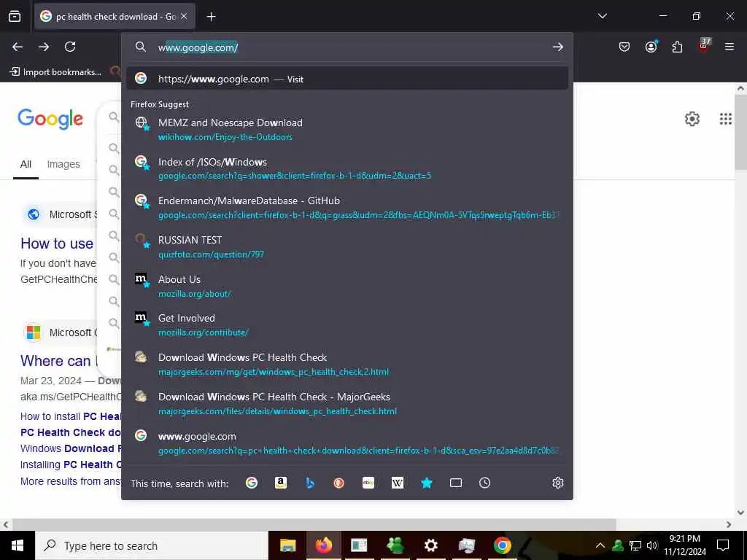Open Download Windows PC Health Check majorgeeks/mg suggestion
The image size is (747, 560).
[x=347, y=365]
